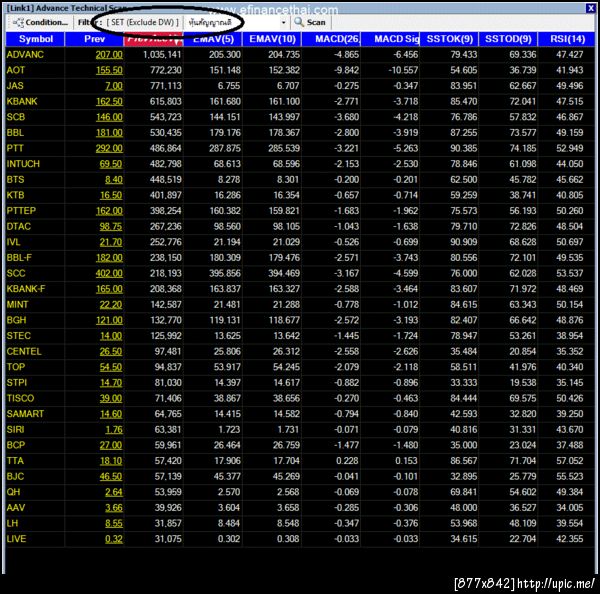The image size is (600, 594).
Task: Click the SSTOK value 90.909
Action: (x=463, y=242)
